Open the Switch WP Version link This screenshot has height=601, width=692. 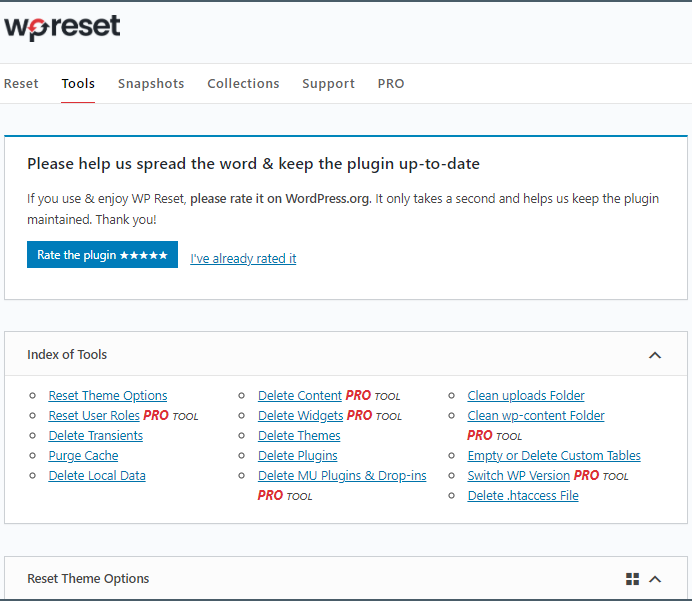tap(519, 476)
